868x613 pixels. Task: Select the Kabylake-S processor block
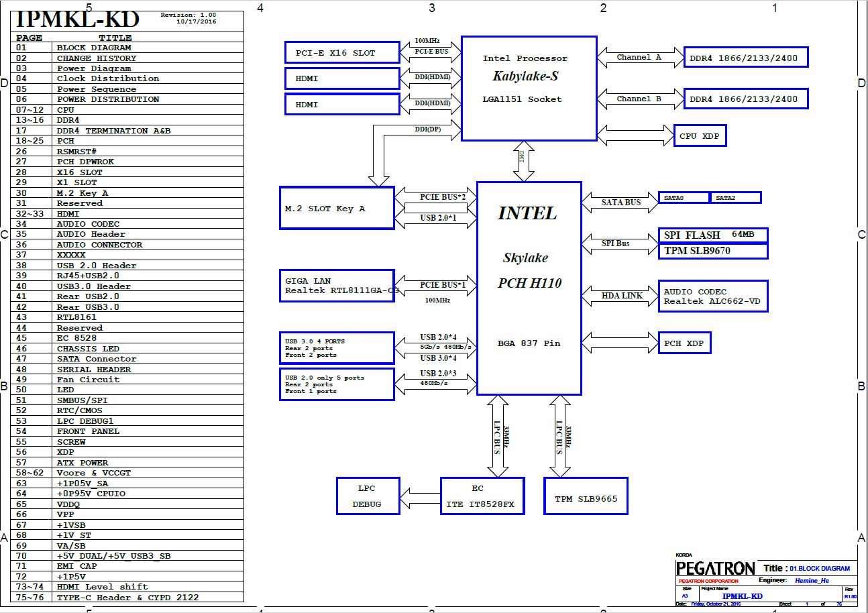tap(529, 89)
